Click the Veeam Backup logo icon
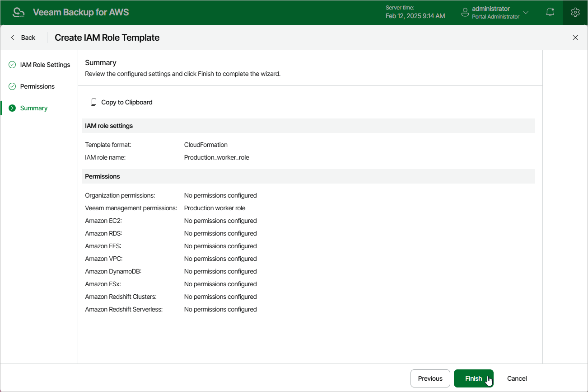The height and width of the screenshot is (392, 588). pos(19,12)
